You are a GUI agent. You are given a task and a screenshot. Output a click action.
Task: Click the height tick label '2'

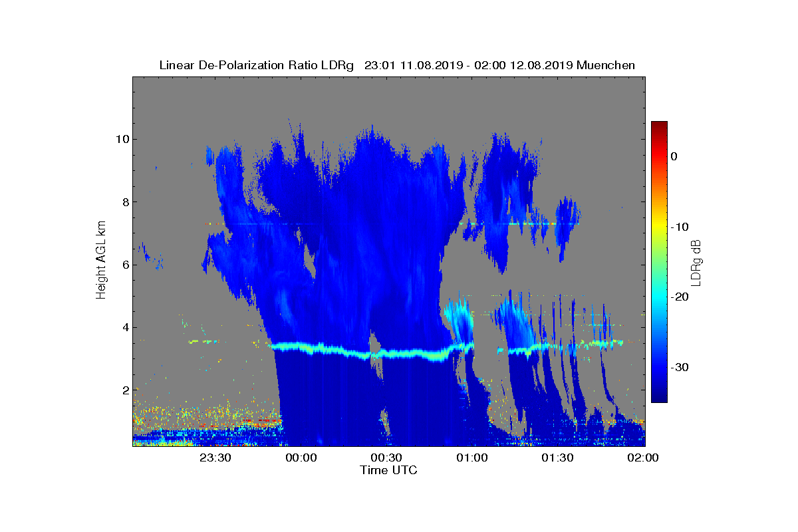[x=124, y=390]
